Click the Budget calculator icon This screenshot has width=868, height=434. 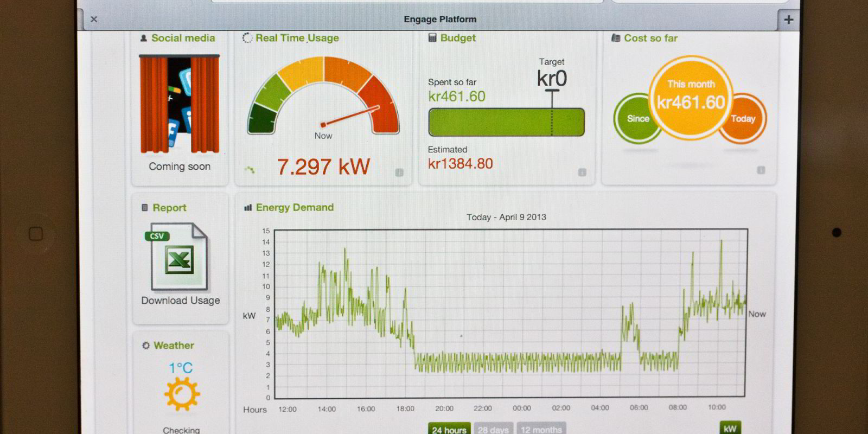pos(432,37)
